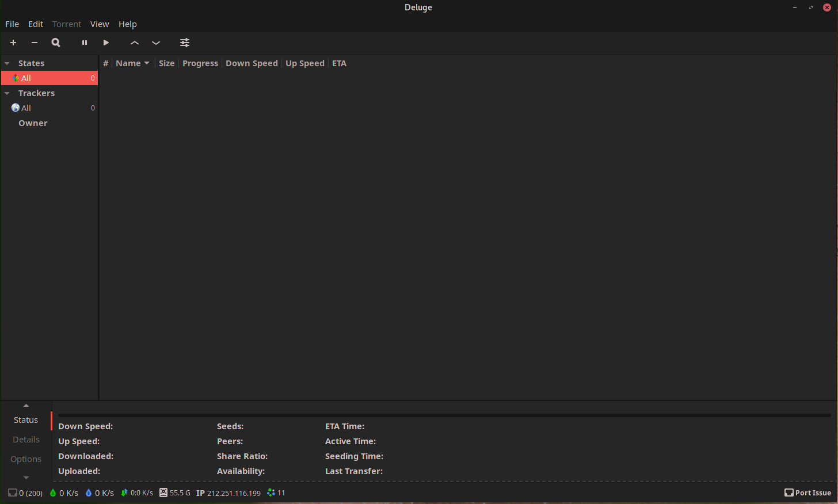Screen dimensions: 838x504
Task: Move torrent down in queue
Action: pyautogui.click(x=156, y=43)
